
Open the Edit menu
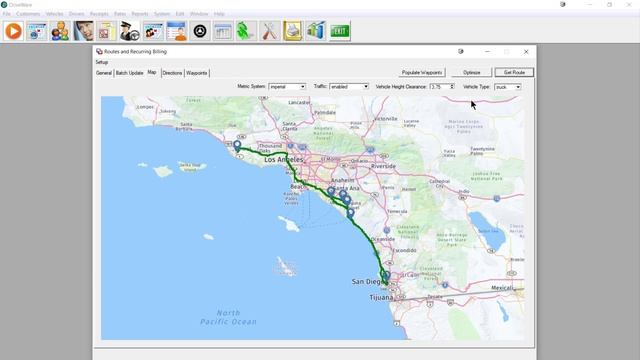[x=180, y=14]
